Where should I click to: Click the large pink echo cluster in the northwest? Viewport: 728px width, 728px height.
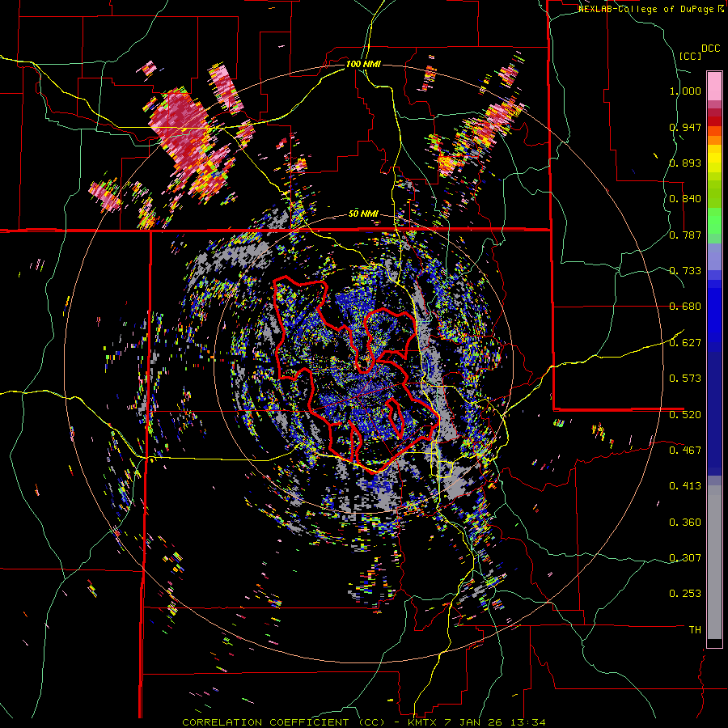[181, 133]
